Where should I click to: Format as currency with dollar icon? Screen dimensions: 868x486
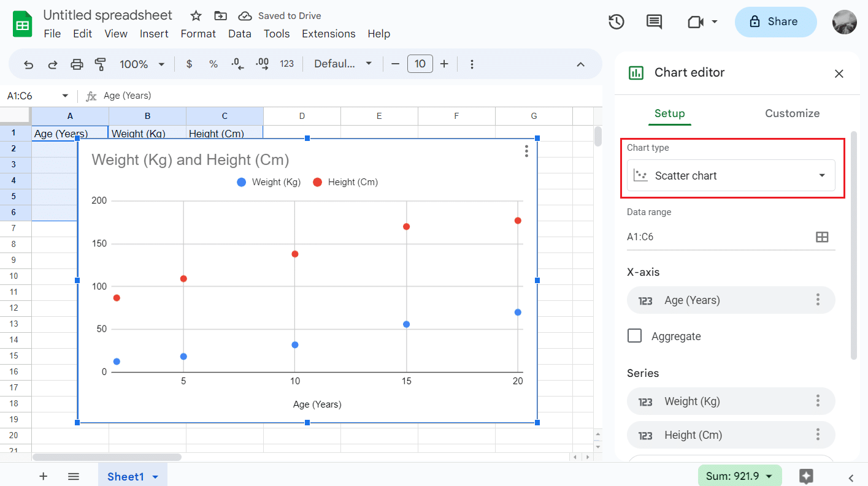tap(189, 64)
